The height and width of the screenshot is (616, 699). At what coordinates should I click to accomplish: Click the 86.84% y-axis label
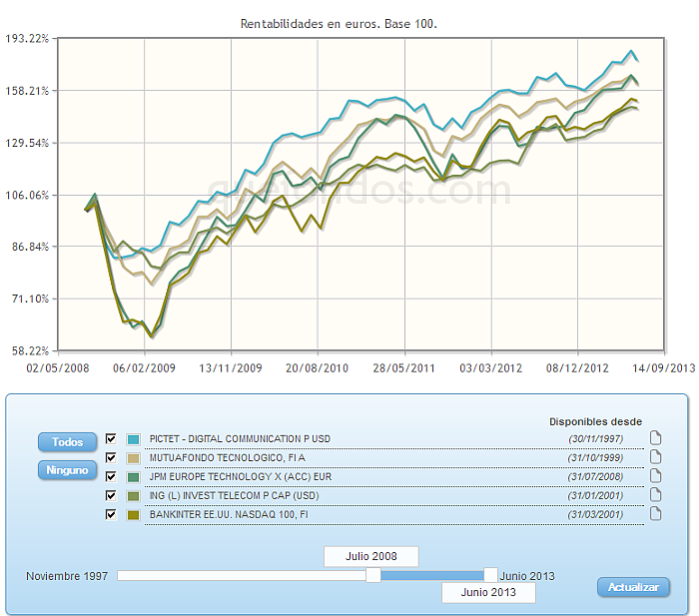click(30, 247)
